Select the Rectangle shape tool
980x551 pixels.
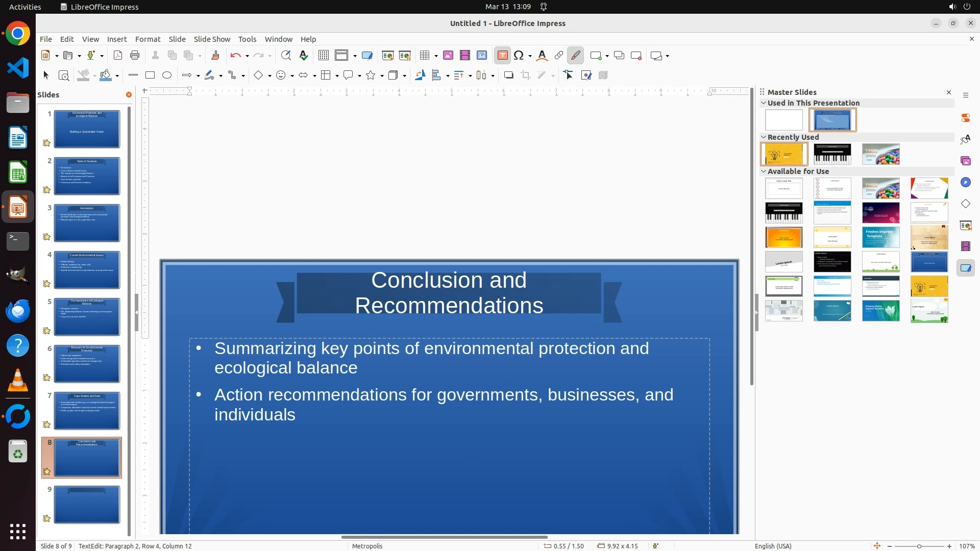tap(150, 76)
